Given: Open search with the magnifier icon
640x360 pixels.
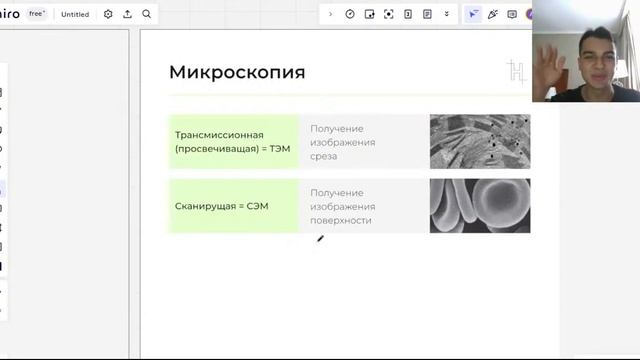Looking at the screenshot, I should (x=147, y=14).
